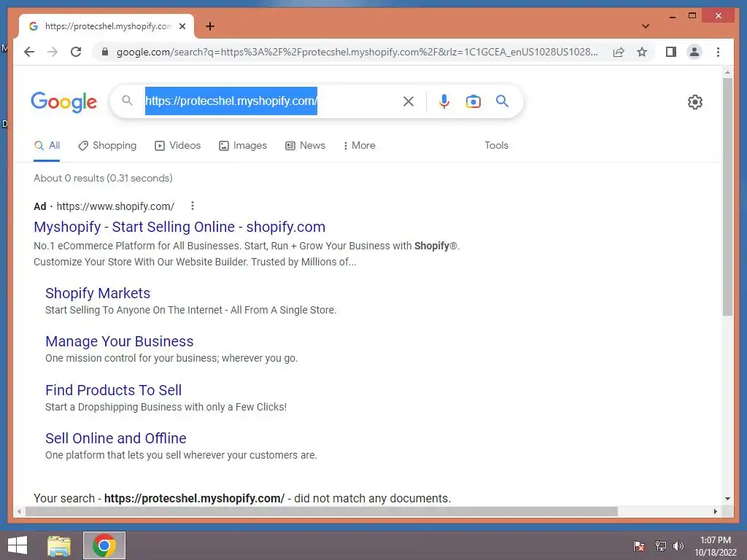This screenshot has height=560, width=747.
Task: Open the Sell Online and Offline link
Action: [116, 438]
